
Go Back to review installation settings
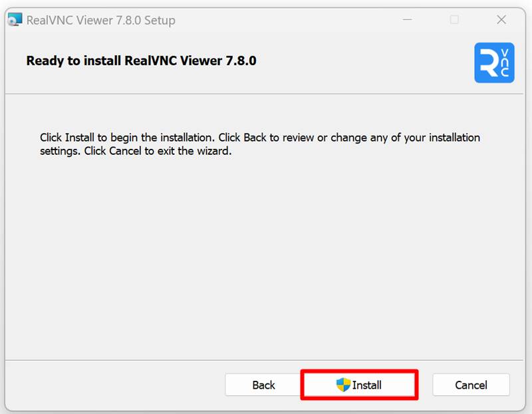(263, 385)
